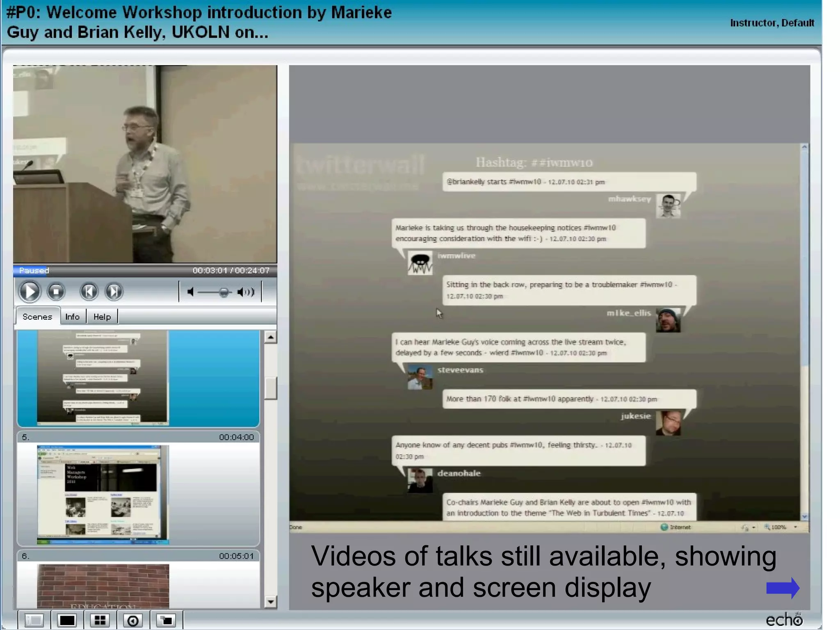The width and height of the screenshot is (840, 630).
Task: Select scene 5 thumbnail at 00:04:00
Action: (x=103, y=494)
